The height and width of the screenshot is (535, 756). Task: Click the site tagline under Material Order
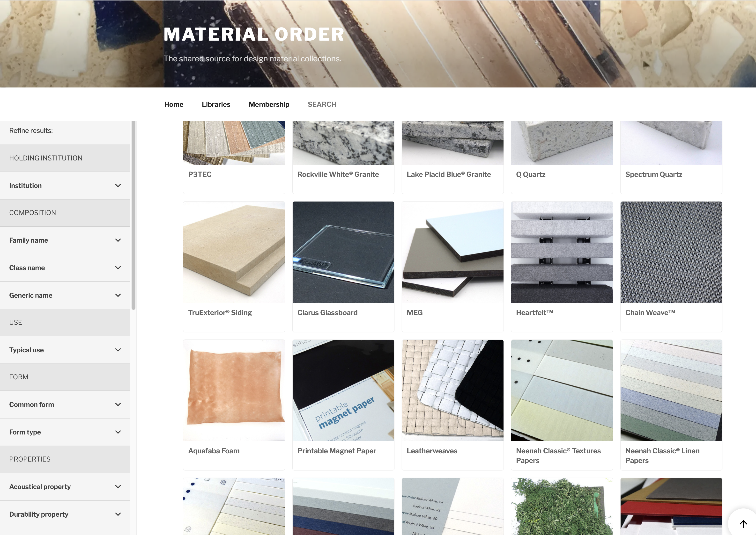(252, 59)
